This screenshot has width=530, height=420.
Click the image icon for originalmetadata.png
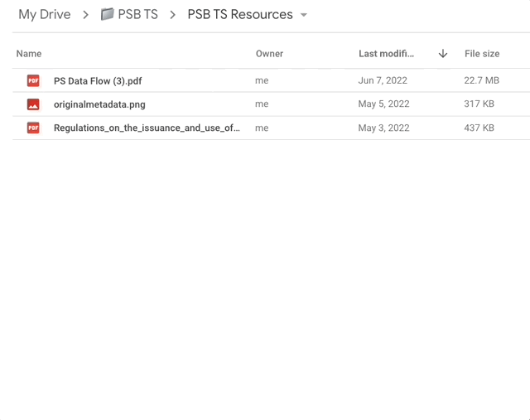tap(33, 104)
